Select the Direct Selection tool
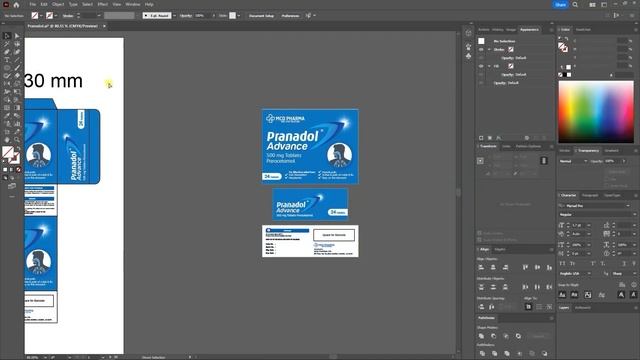The height and width of the screenshot is (360, 640). coord(17,36)
